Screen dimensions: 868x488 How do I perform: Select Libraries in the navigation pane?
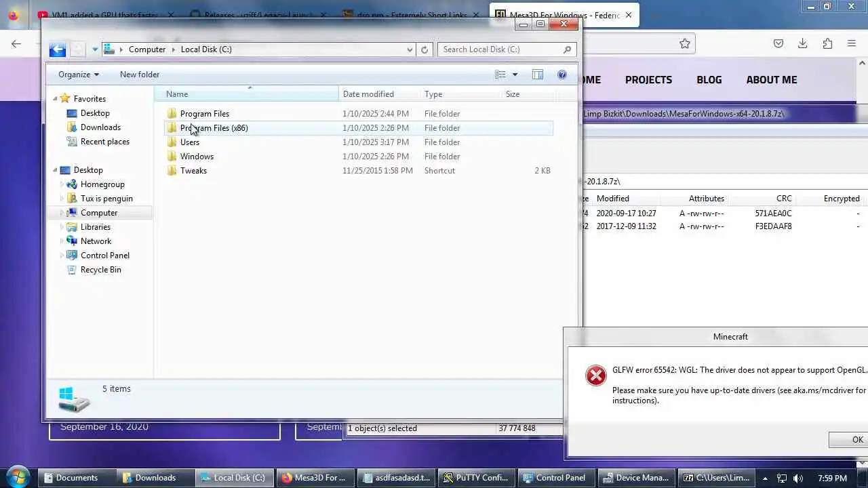96,227
